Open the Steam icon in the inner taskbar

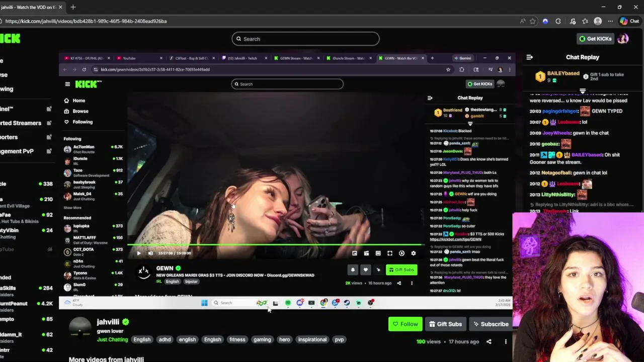347,303
